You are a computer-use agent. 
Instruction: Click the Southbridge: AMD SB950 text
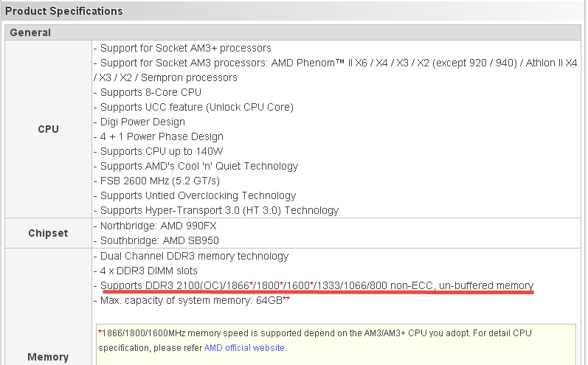(159, 240)
